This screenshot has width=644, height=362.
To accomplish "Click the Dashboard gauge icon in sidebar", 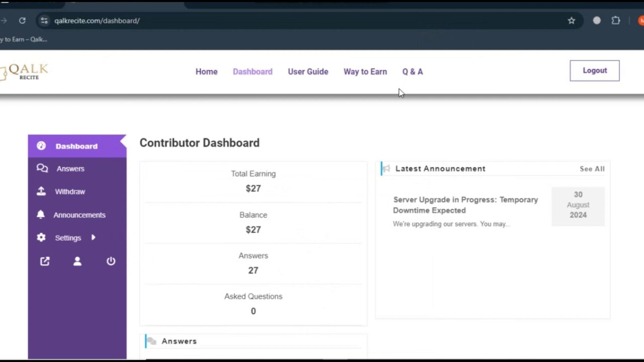I will (41, 146).
